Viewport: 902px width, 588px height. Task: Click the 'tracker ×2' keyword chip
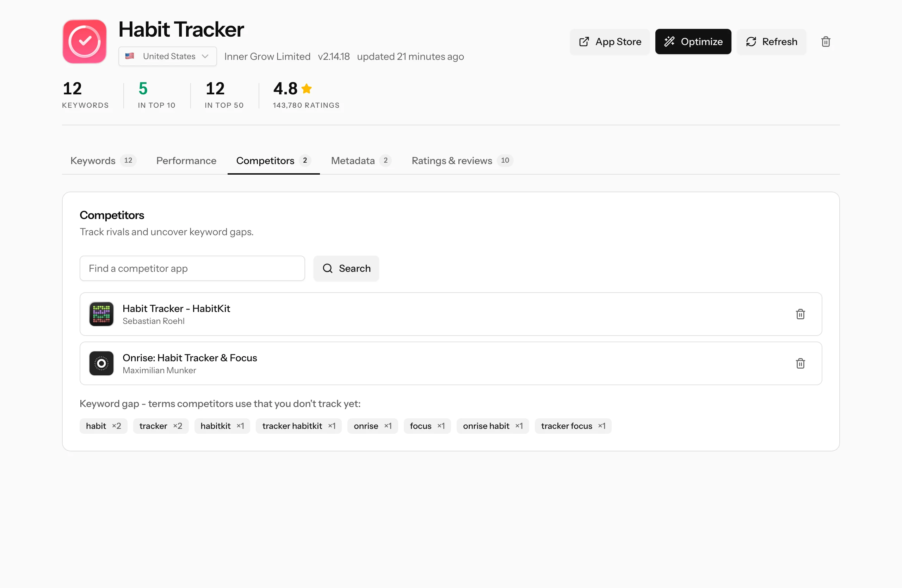coord(161,426)
